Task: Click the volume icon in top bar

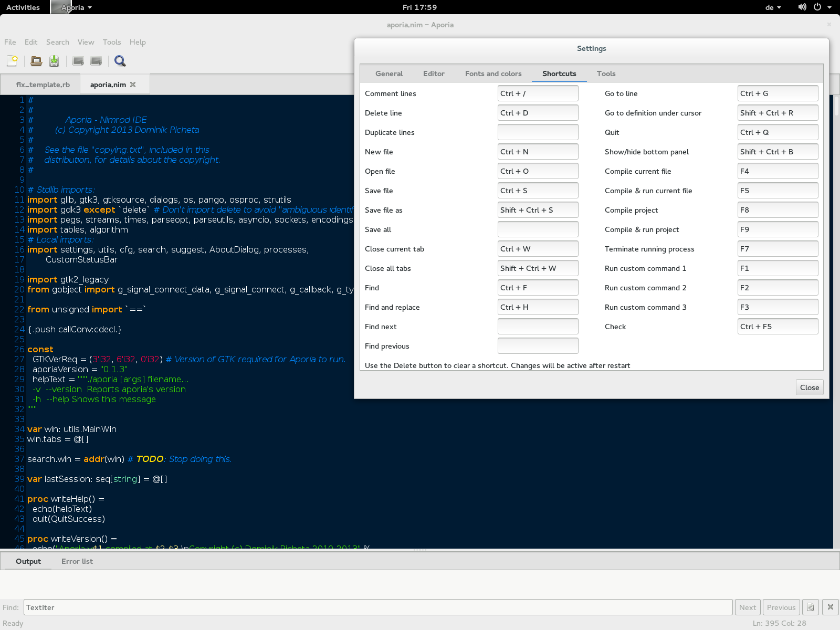Action: pos(802,7)
